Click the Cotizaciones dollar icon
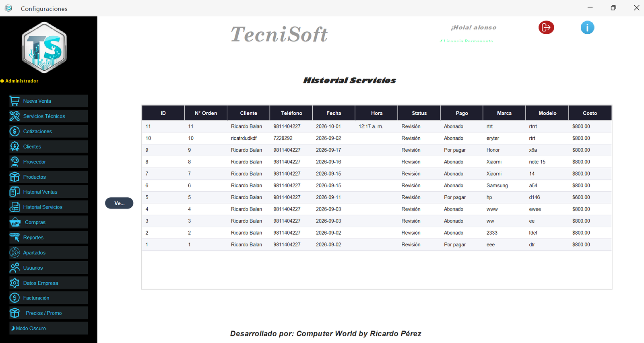Image resolution: width=644 pixels, height=343 pixels. 14,131
